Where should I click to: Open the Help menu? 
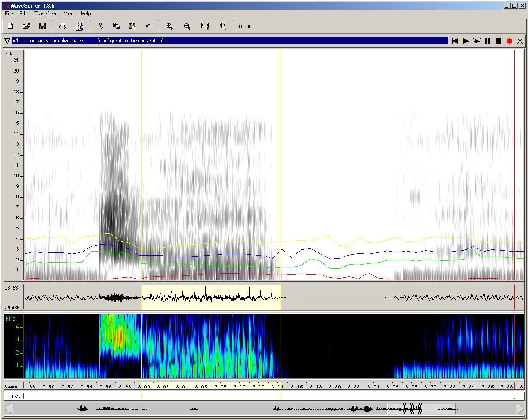(86, 14)
